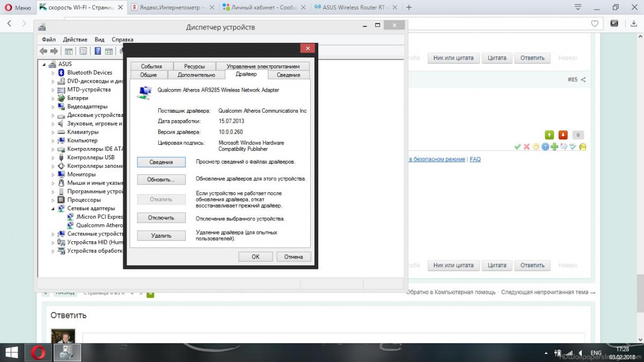Screen dimensions: 644x362
Task: Expand the Процессоры node
Action: click(53, 200)
